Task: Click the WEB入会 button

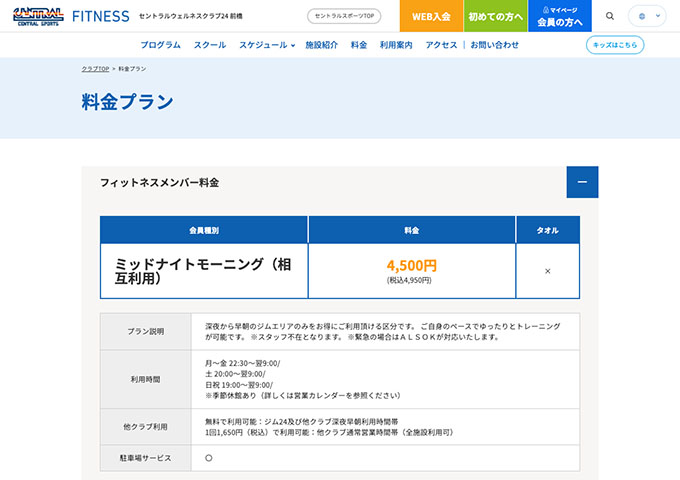Action: [431, 16]
